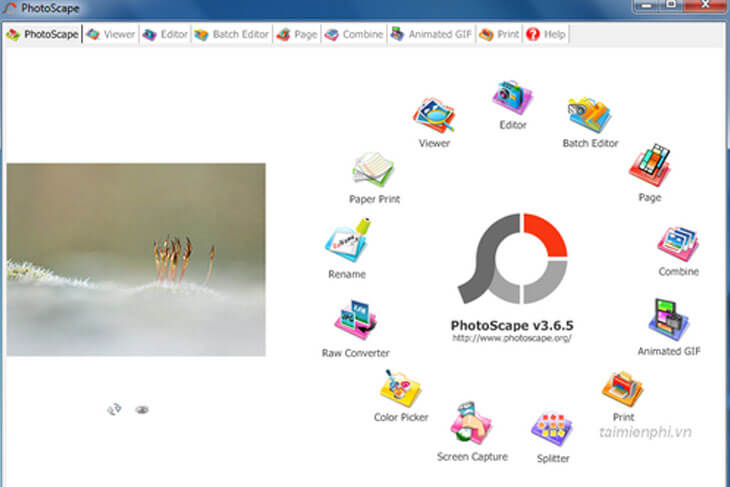The height and width of the screenshot is (487, 730).
Task: Switch to the Batch Editor tab
Action: (x=231, y=34)
